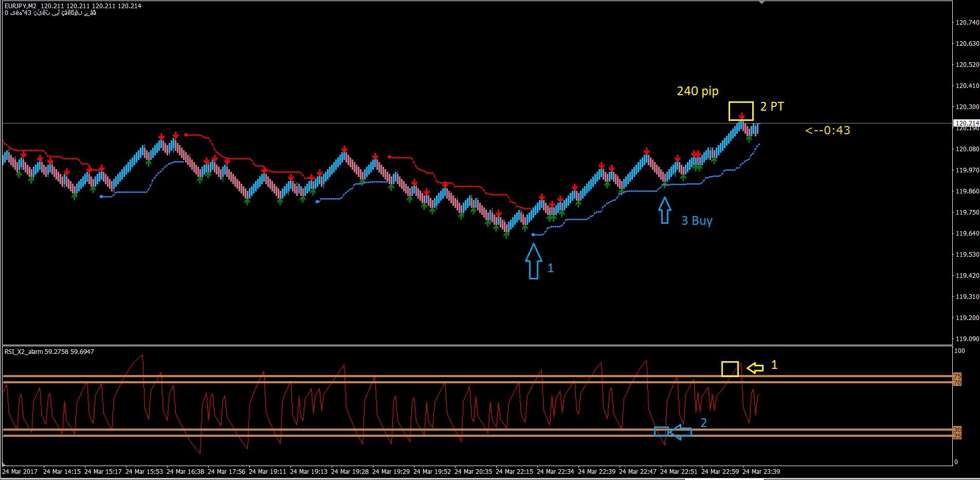Screen dimensions: 980x480
Task: Click time axis label 24 Mar 20:35
Action: click(473, 472)
